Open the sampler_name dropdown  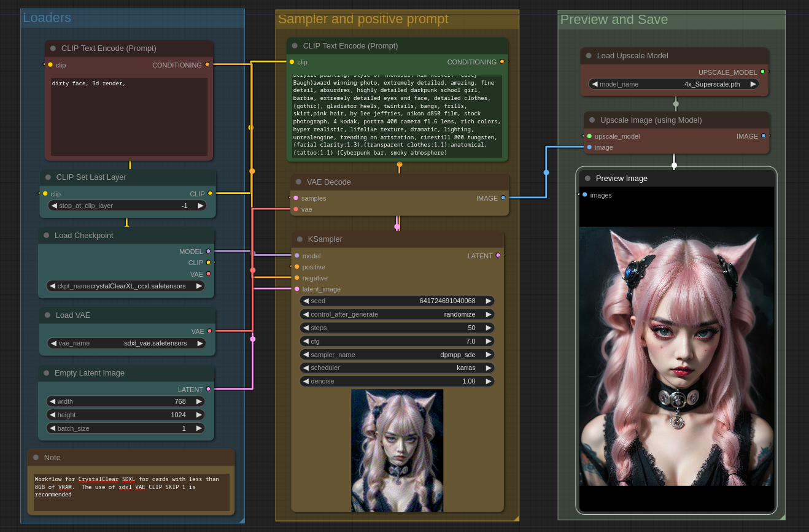397,355
